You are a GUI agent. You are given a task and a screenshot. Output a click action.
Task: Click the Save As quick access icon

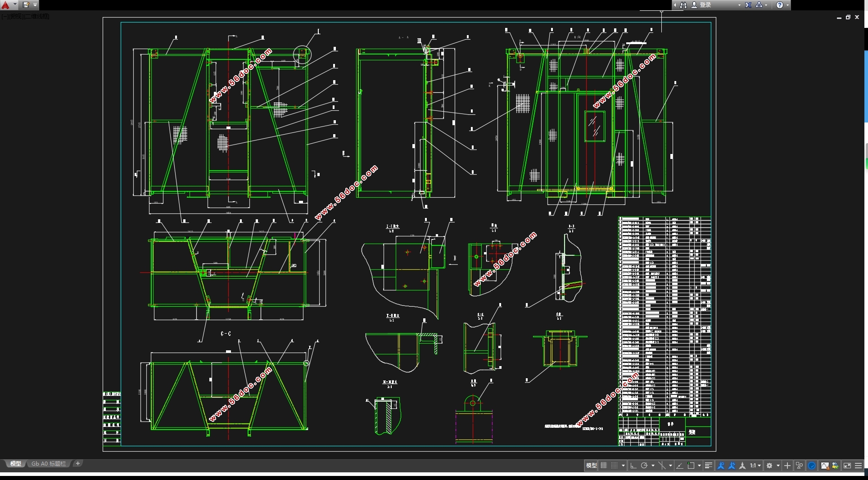tap(26, 5)
